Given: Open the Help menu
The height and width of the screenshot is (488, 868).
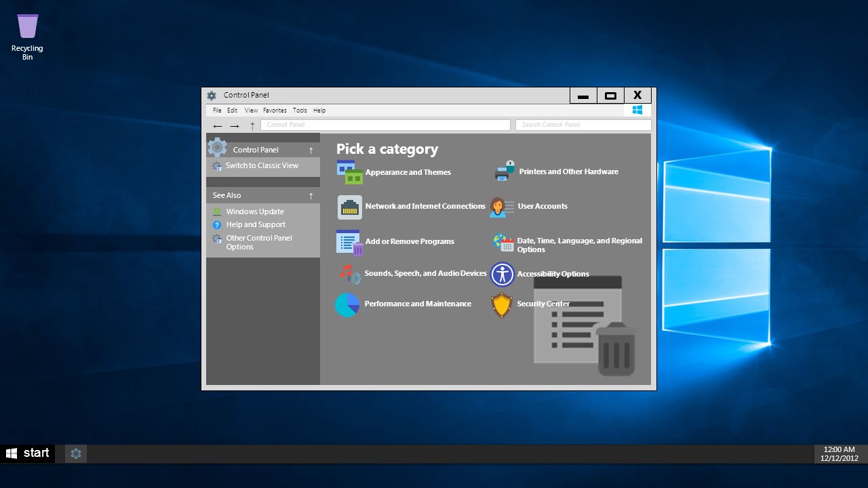Looking at the screenshot, I should pyautogui.click(x=319, y=110).
